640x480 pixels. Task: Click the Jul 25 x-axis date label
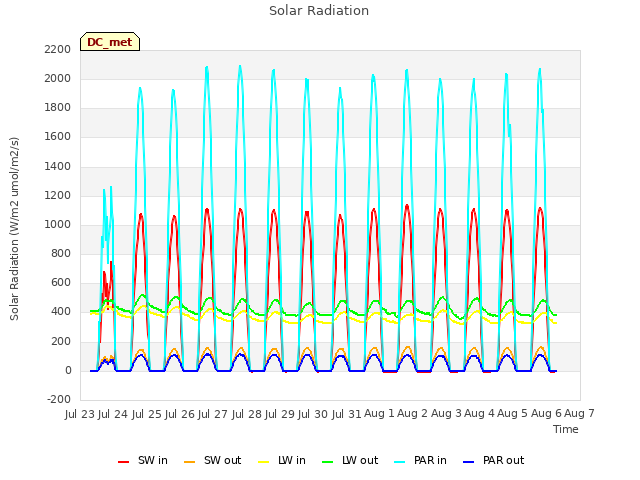[x=147, y=414]
